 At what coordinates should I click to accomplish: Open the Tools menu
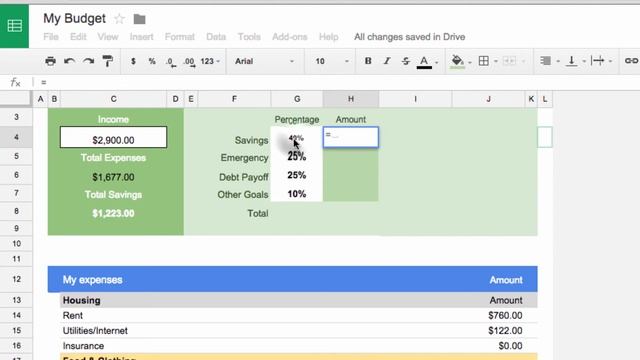click(249, 37)
